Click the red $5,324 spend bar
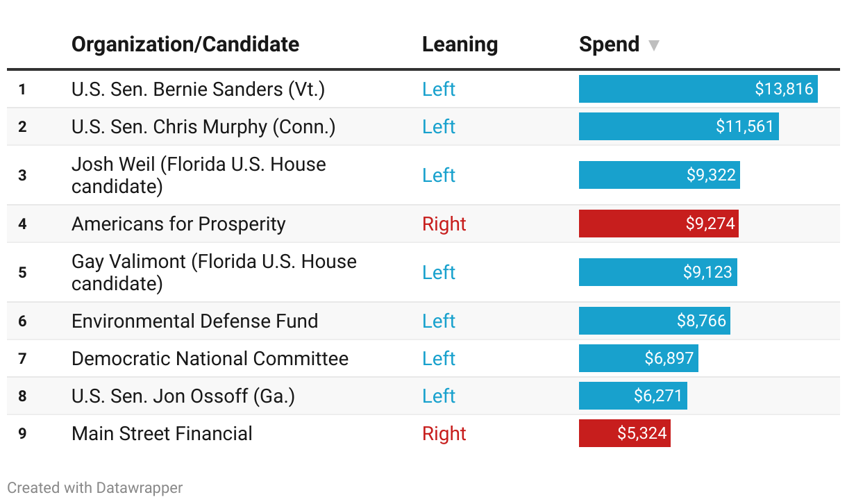847x504 pixels. (x=624, y=433)
